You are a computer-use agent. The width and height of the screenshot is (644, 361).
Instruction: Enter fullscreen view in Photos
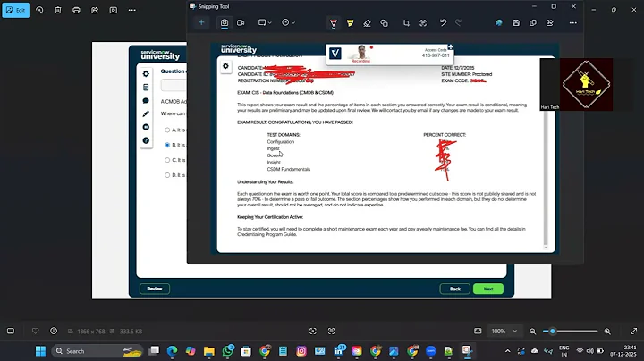[634, 331]
